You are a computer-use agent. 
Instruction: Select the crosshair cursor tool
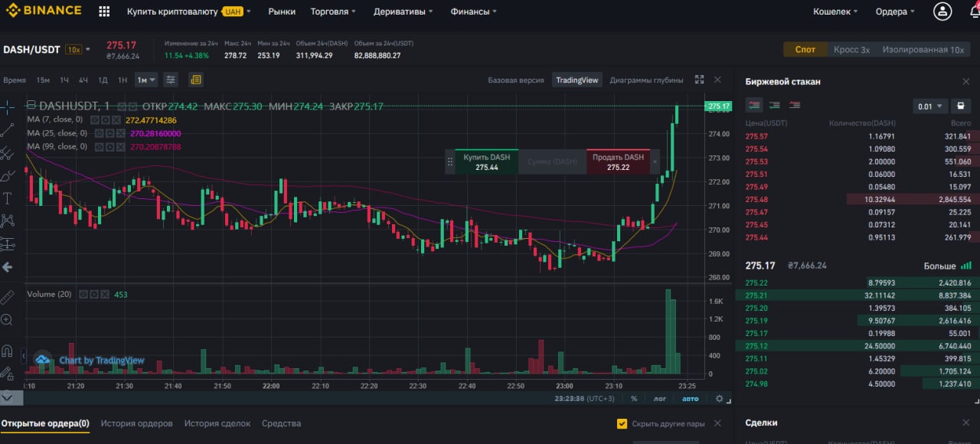coord(8,106)
